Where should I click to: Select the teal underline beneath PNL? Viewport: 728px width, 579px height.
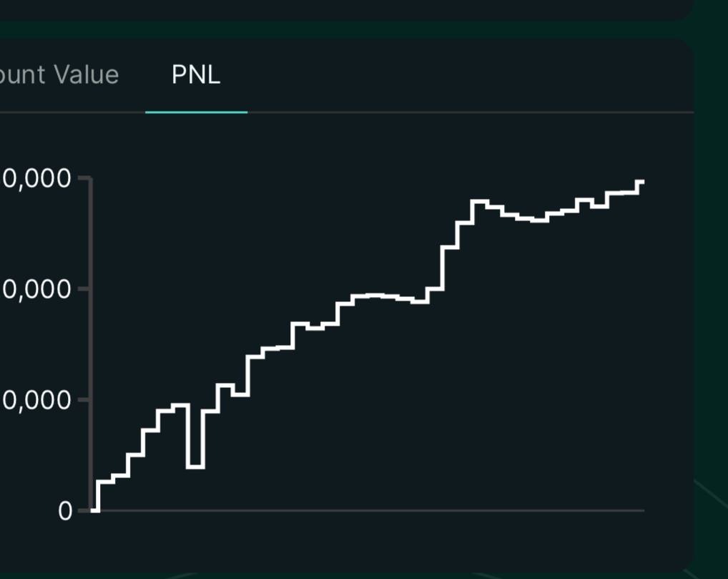point(197,112)
